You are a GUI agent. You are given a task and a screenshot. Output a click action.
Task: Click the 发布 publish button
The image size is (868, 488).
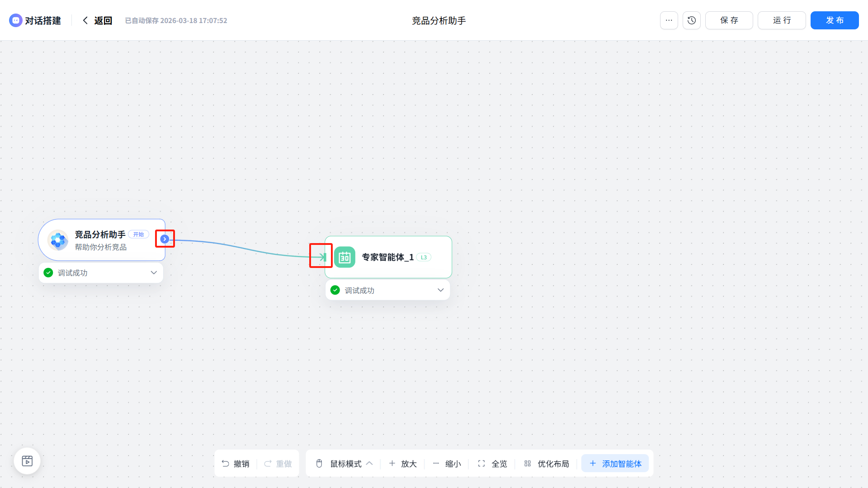coord(834,20)
